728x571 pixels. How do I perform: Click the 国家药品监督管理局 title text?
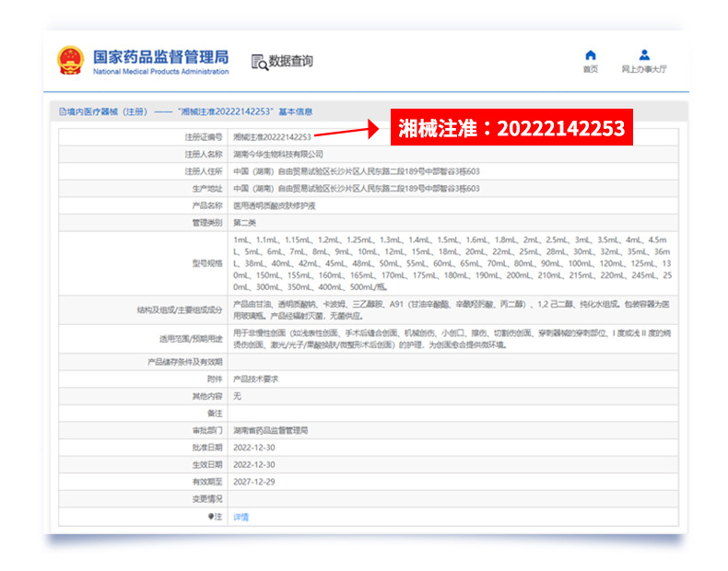pyautogui.click(x=160, y=56)
